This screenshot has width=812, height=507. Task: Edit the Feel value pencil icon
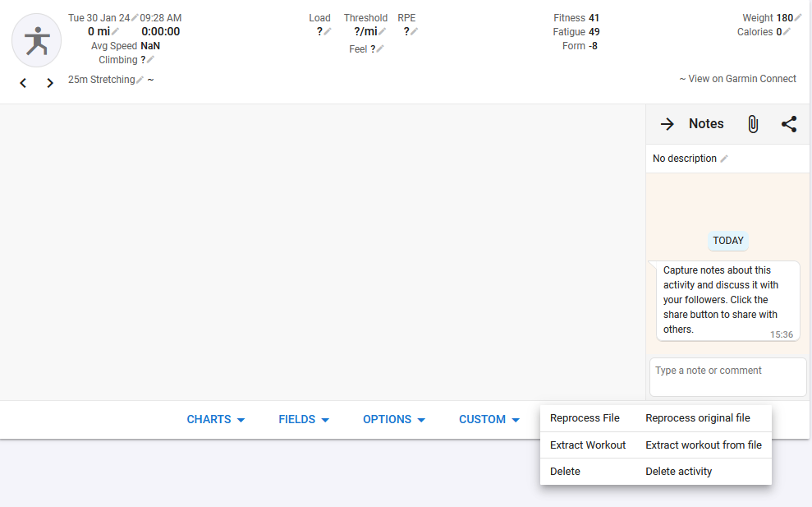[x=380, y=48]
